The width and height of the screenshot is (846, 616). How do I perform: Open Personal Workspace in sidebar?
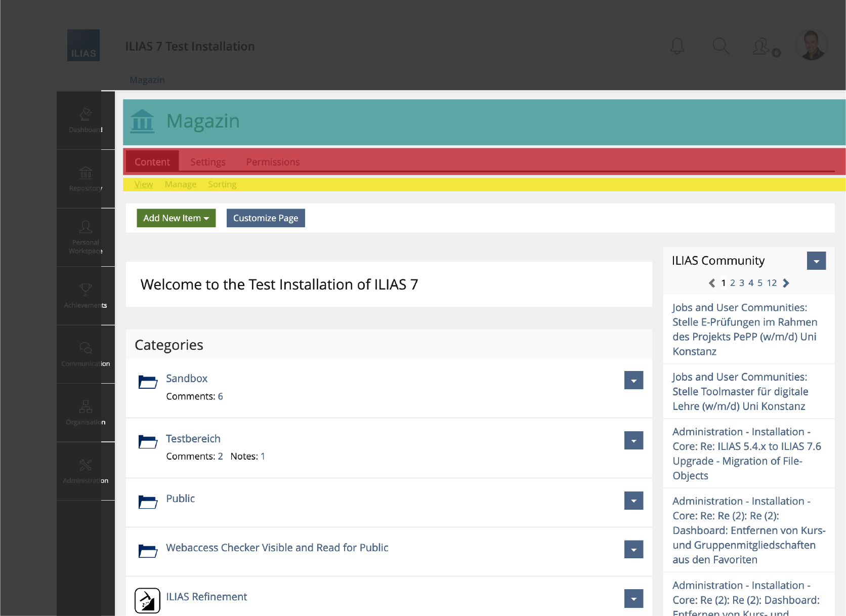(86, 237)
